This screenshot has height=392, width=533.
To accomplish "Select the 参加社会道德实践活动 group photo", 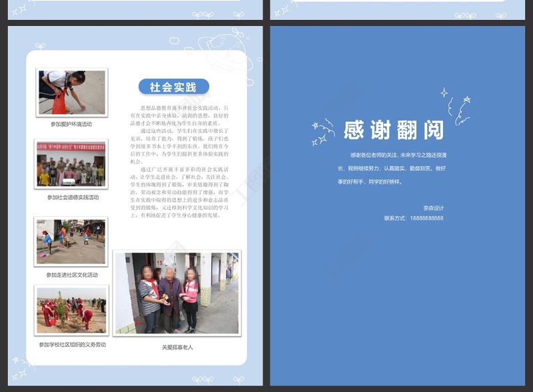I will coord(71,164).
